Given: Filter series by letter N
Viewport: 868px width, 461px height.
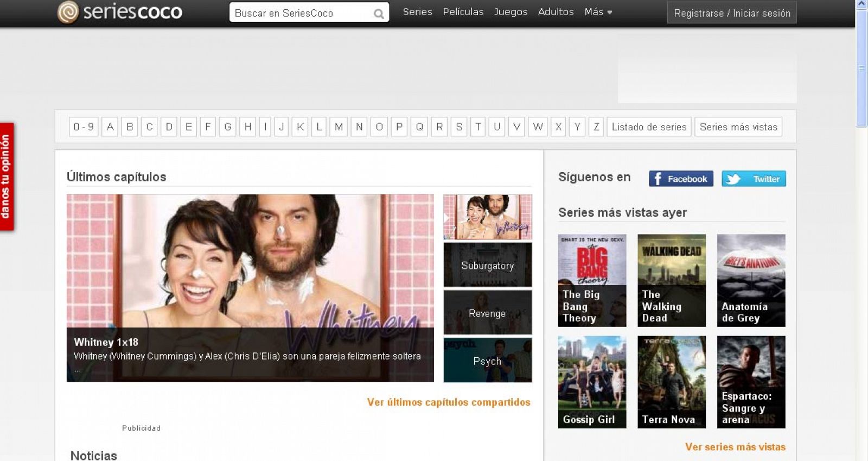Looking at the screenshot, I should [x=359, y=127].
